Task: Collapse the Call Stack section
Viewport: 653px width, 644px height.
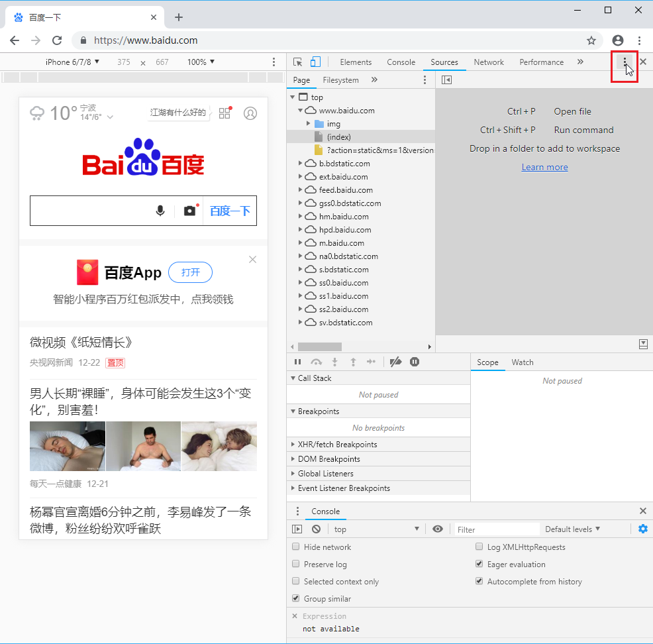Action: click(x=293, y=378)
